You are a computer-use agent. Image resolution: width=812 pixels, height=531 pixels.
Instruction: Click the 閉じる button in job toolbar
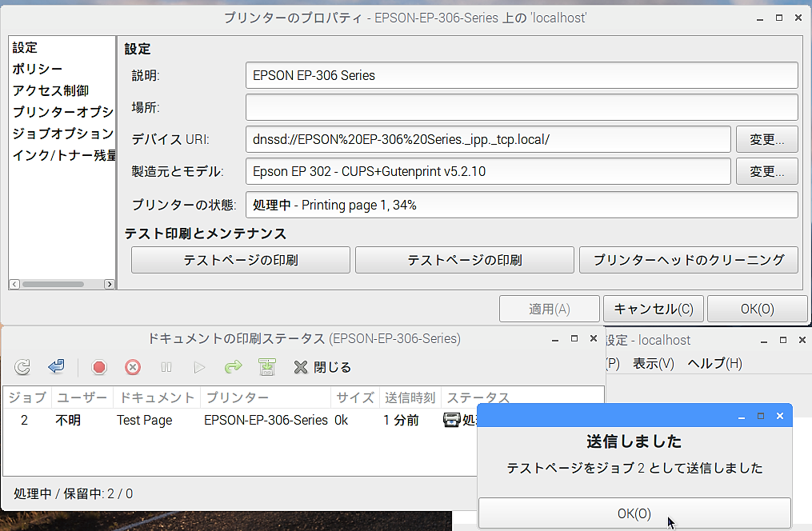tap(322, 367)
